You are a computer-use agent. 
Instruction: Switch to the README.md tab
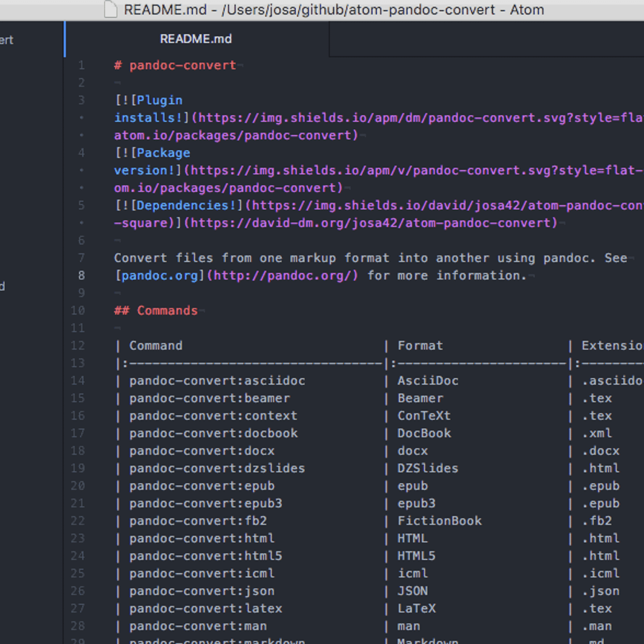coord(195,39)
